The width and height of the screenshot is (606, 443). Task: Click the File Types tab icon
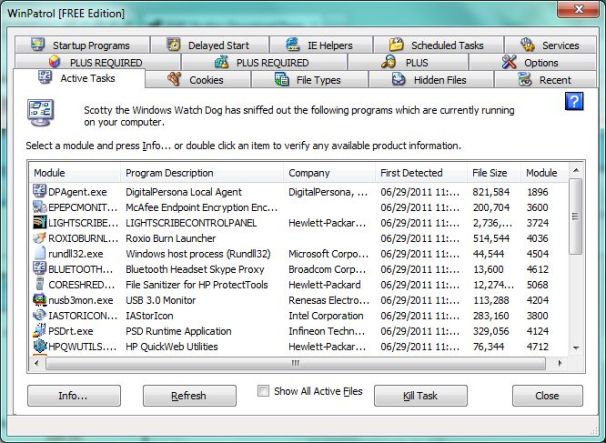click(x=282, y=79)
